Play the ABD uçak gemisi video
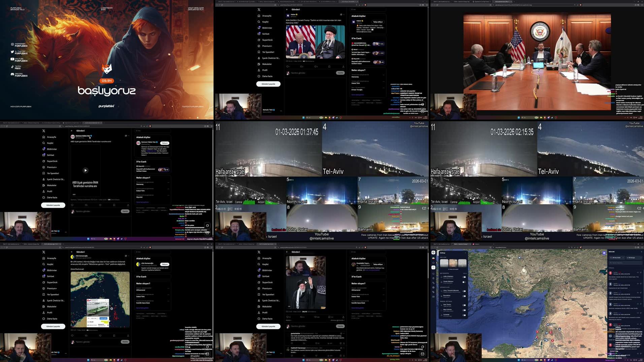Image resolution: width=644 pixels, height=362 pixels. pos(86,170)
